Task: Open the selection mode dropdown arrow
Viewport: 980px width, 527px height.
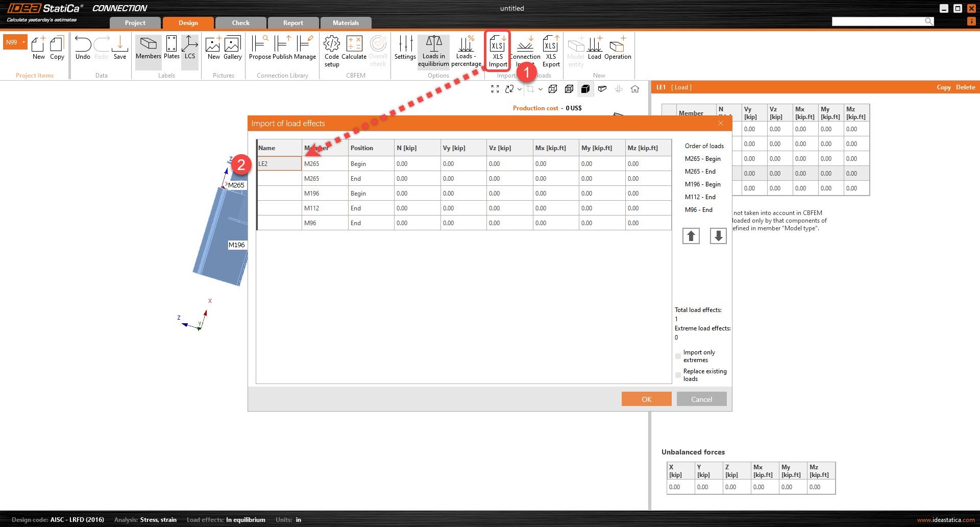Action: tap(541, 89)
